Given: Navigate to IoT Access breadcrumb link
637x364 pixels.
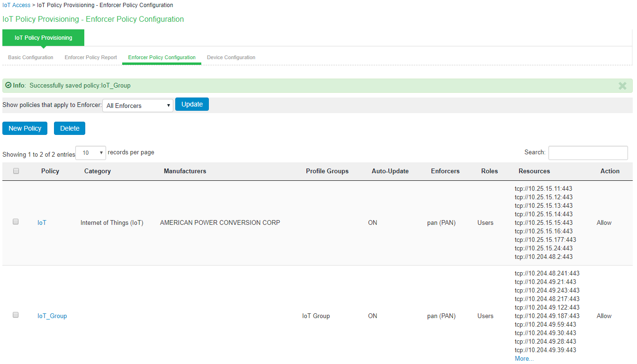Looking at the screenshot, I should tap(16, 5).
